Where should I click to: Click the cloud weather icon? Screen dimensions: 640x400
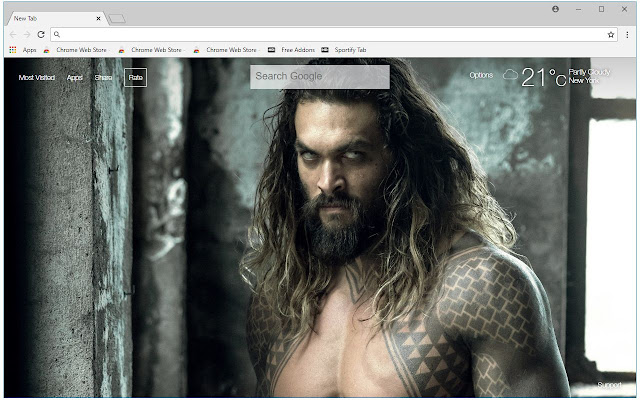[x=510, y=75]
